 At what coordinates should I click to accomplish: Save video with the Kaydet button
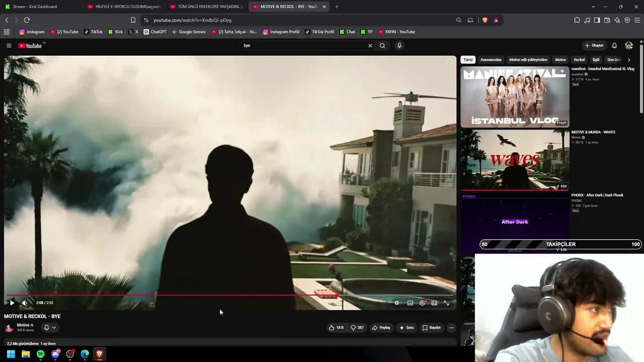(x=431, y=328)
